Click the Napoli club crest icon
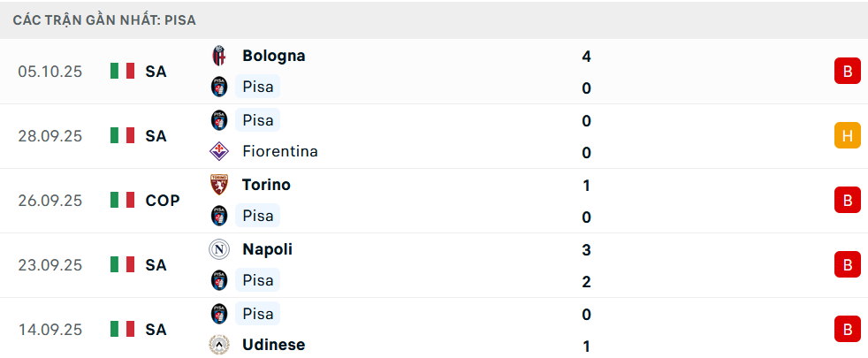This screenshot has height=358, width=868. click(219, 249)
